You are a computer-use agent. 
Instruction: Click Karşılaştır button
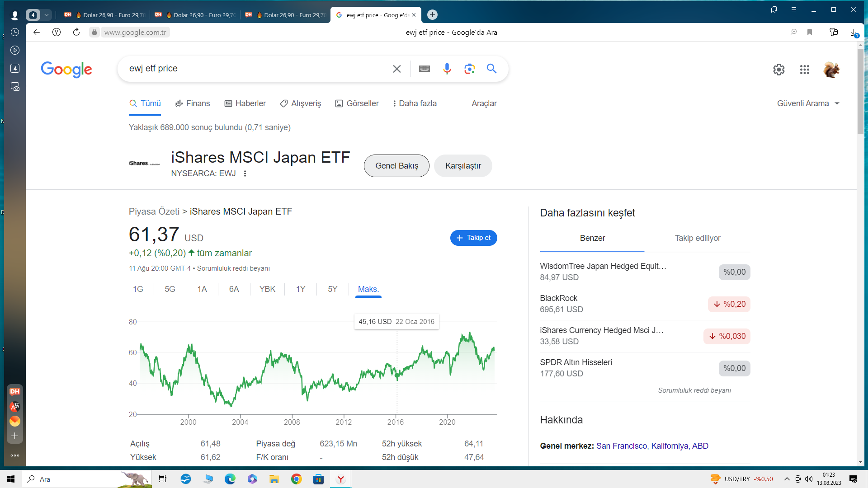[x=463, y=166]
